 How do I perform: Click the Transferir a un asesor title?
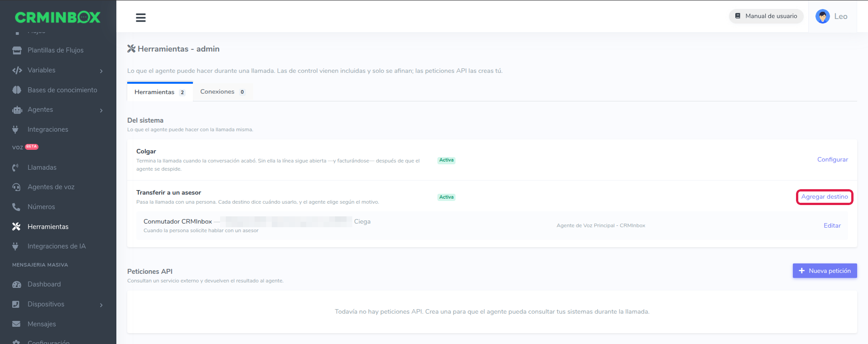coord(168,192)
